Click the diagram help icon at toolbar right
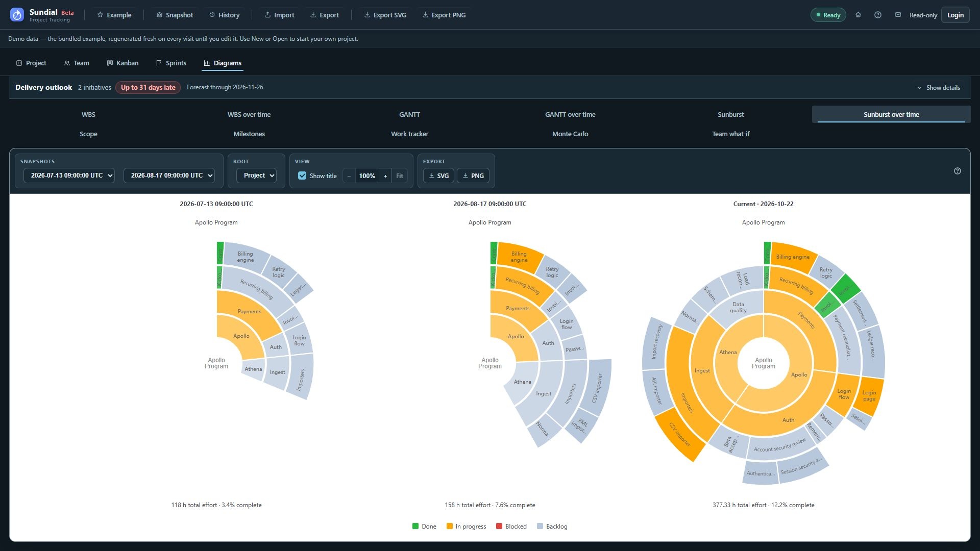Image resolution: width=980 pixels, height=551 pixels. (x=958, y=171)
